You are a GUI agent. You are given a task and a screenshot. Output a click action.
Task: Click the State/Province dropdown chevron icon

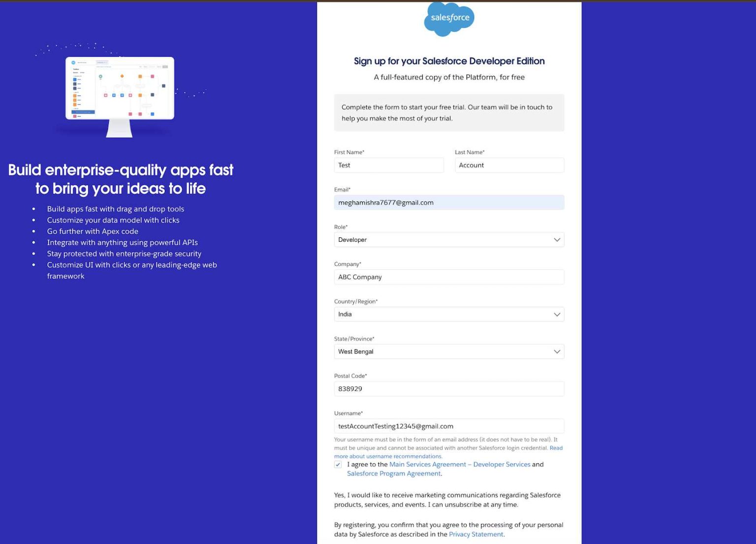tap(557, 352)
